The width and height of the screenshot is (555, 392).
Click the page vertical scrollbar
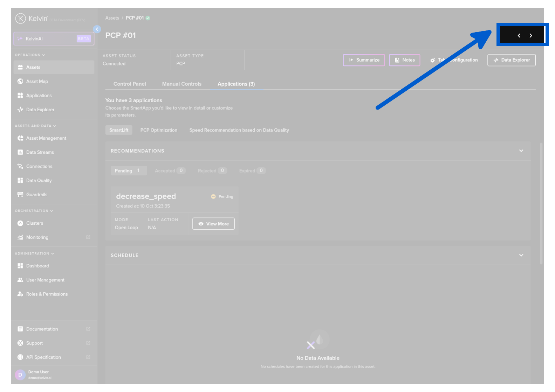coord(541,203)
